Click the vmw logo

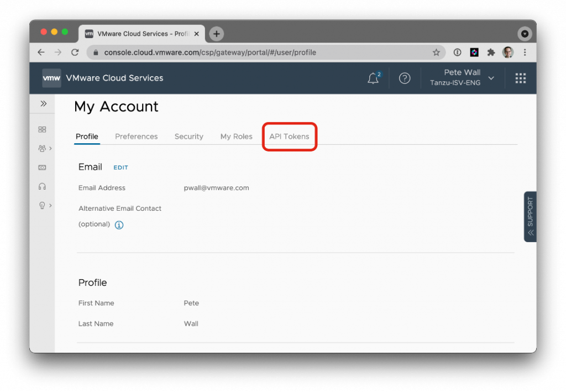coord(51,78)
